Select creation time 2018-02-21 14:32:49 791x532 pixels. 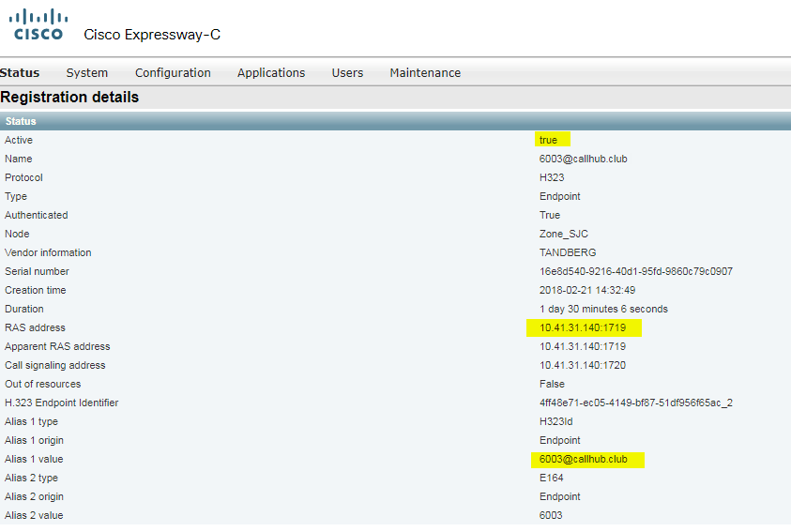tap(587, 290)
